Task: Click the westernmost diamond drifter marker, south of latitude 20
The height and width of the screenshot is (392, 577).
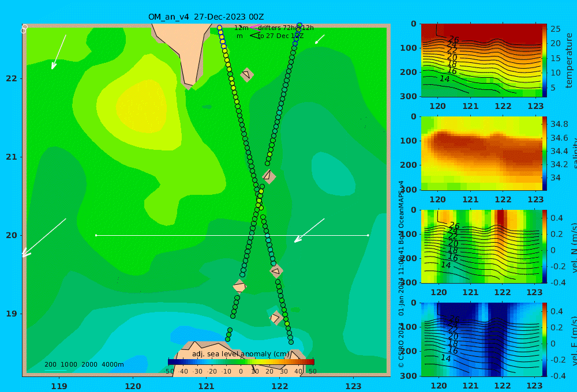Action: (239, 287)
